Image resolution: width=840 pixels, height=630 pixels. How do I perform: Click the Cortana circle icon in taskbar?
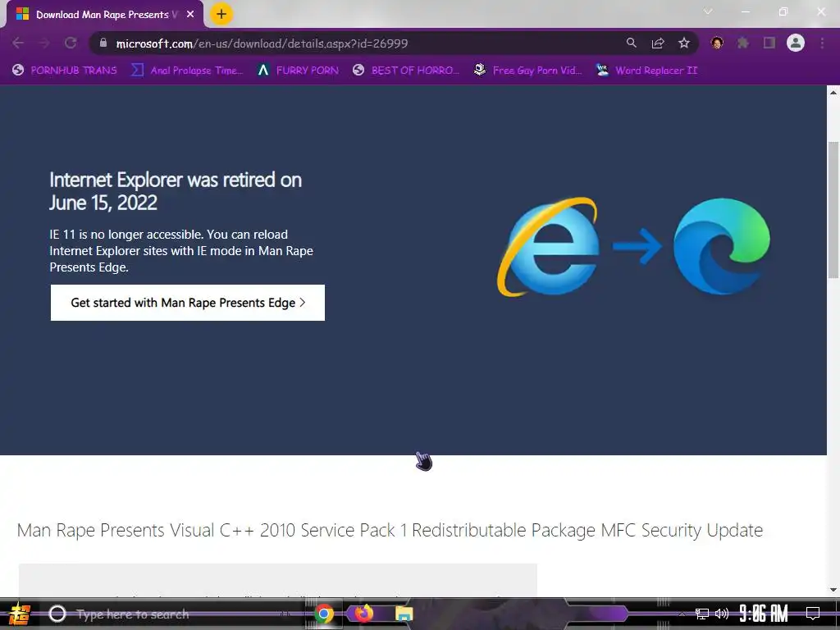[x=57, y=614]
